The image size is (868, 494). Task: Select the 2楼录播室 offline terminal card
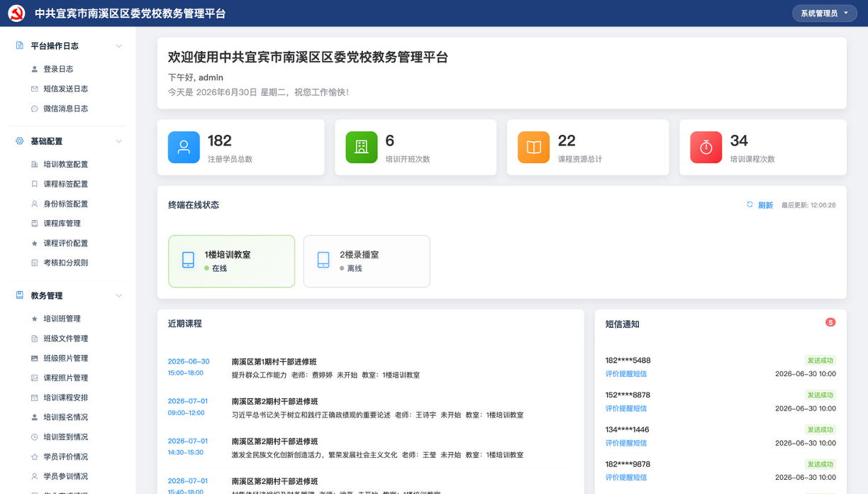[367, 261]
